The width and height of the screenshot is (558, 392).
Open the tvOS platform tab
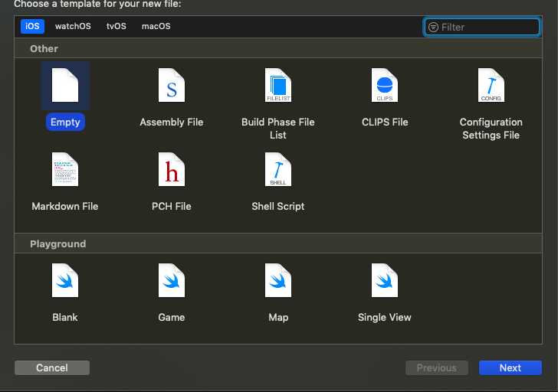117,26
